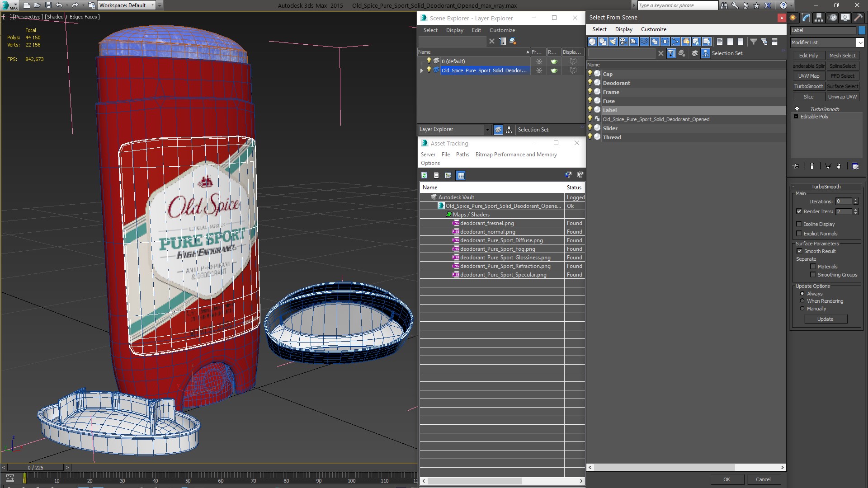
Task: Click the blue object color swatch
Action: tap(862, 30)
